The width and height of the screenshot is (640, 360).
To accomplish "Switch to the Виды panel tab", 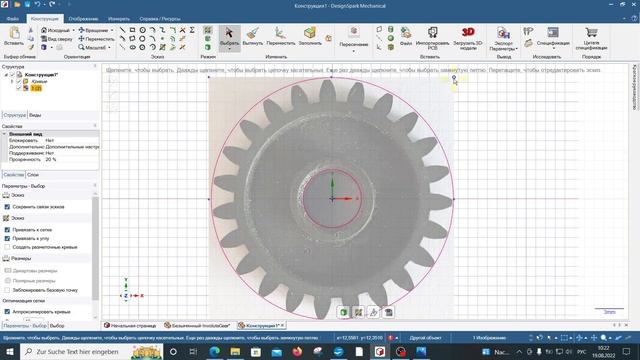I will click(x=35, y=115).
